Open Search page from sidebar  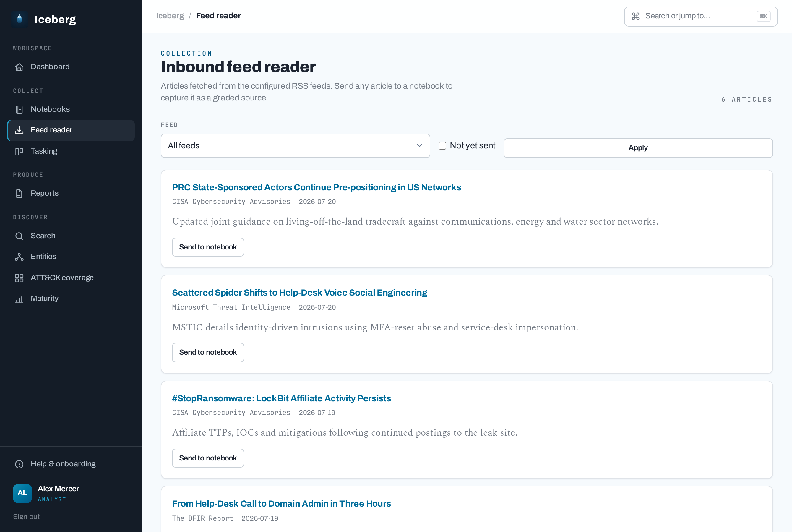click(x=71, y=236)
